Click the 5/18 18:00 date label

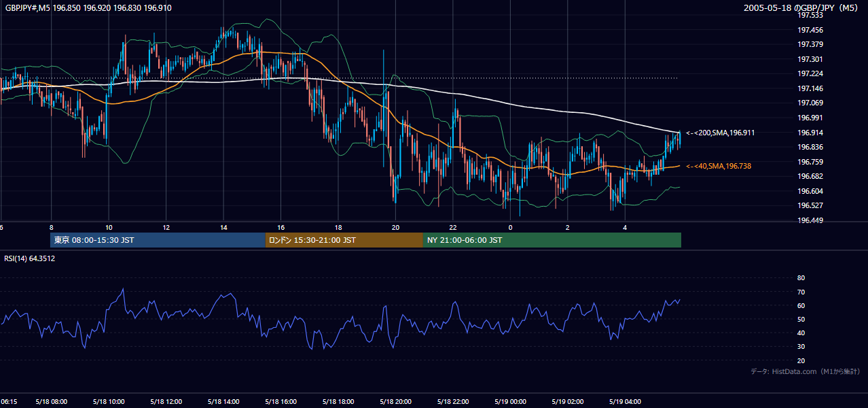click(x=338, y=402)
